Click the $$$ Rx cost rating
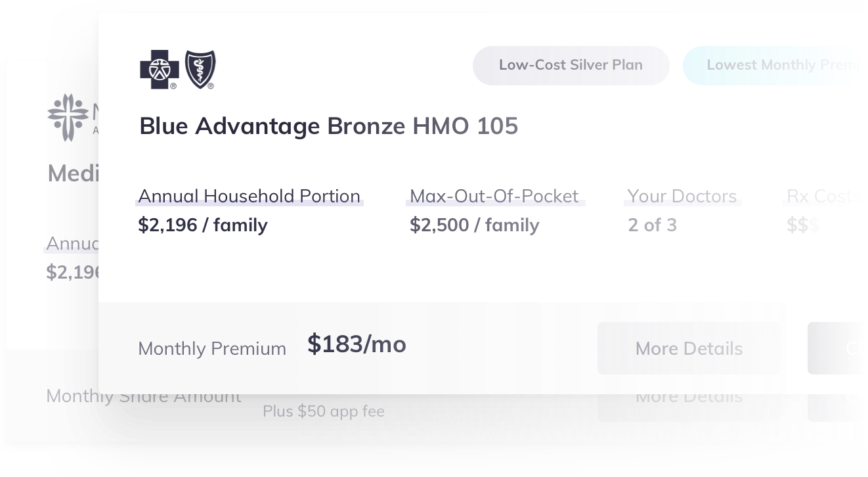Image resolution: width=868 pixels, height=477 pixels. [x=802, y=225]
